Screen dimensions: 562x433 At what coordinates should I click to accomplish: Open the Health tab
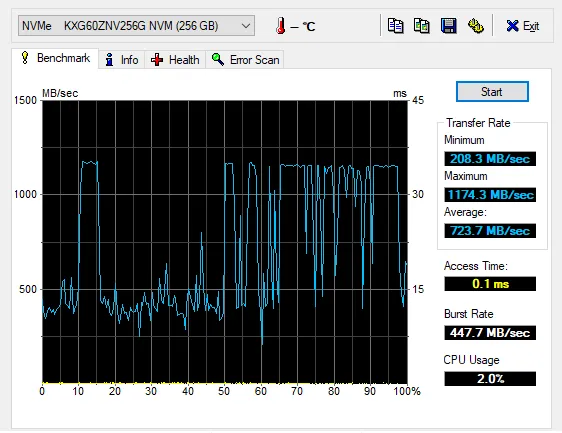tap(175, 60)
